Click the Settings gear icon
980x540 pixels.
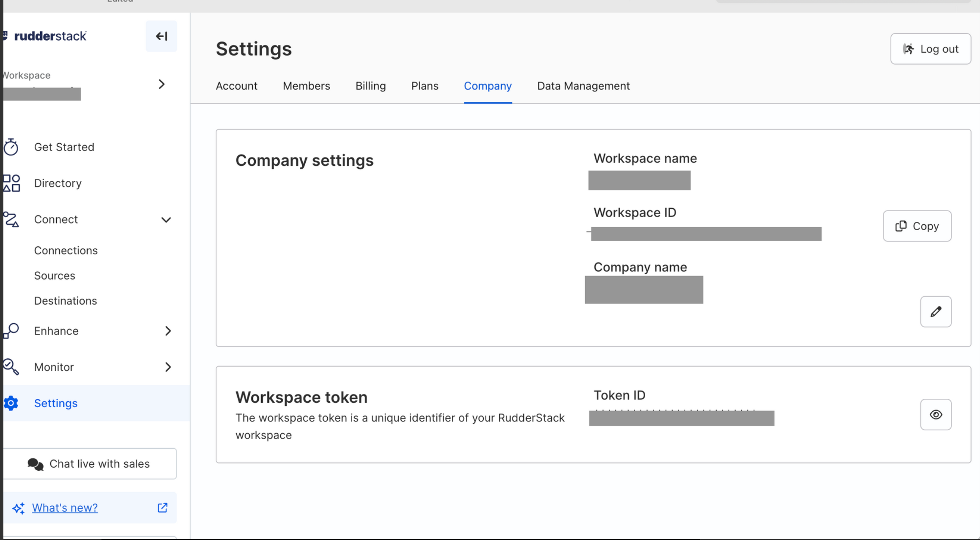pyautogui.click(x=11, y=403)
